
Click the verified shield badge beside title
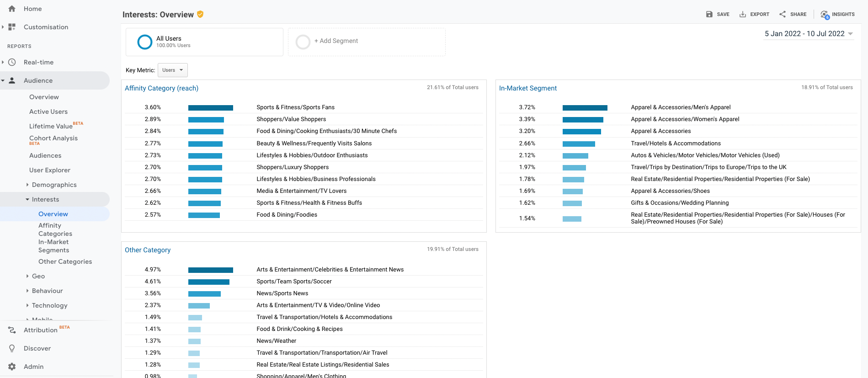point(200,15)
